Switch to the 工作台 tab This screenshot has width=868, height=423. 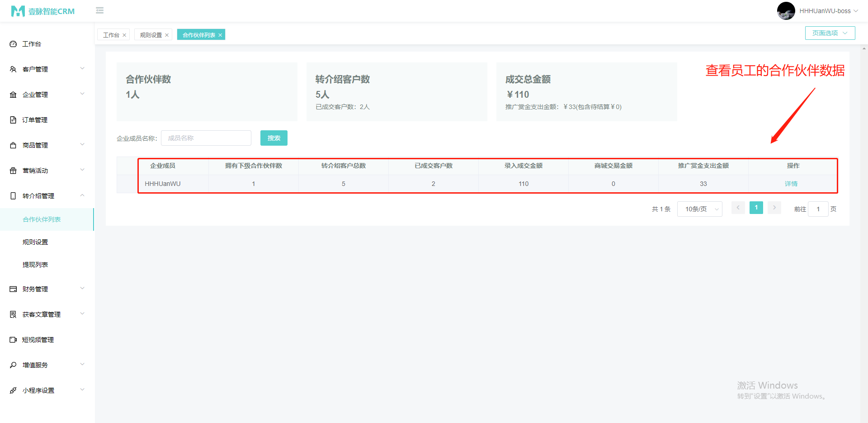[x=111, y=35]
